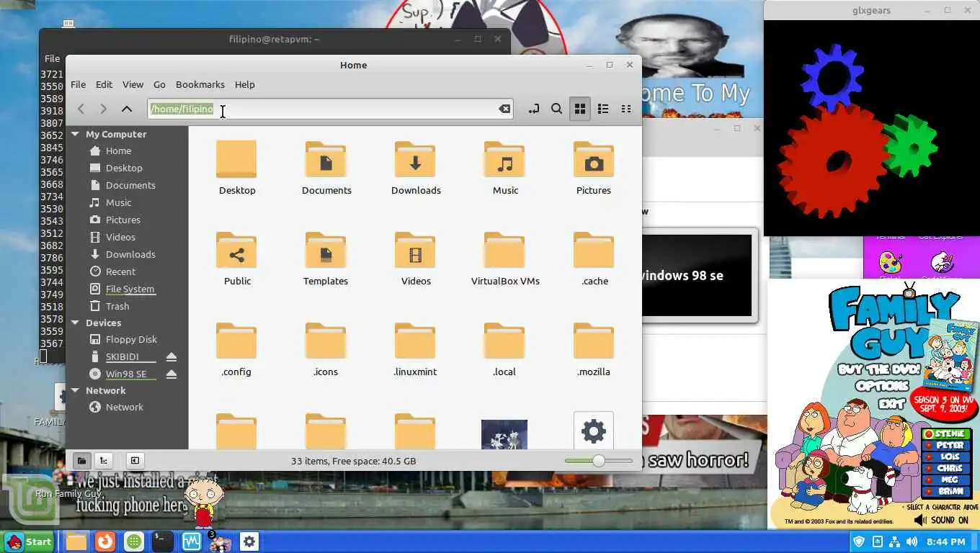Select the .config folder

tap(236, 341)
